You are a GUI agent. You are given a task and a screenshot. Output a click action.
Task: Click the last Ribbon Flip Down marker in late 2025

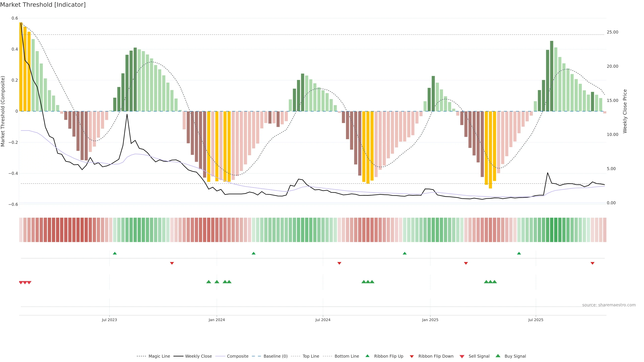[592, 263]
